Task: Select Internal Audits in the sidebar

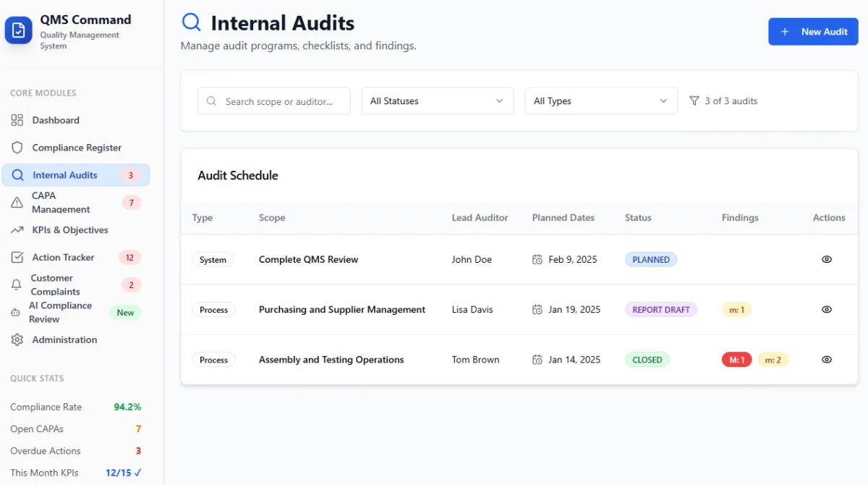Action: 65,175
